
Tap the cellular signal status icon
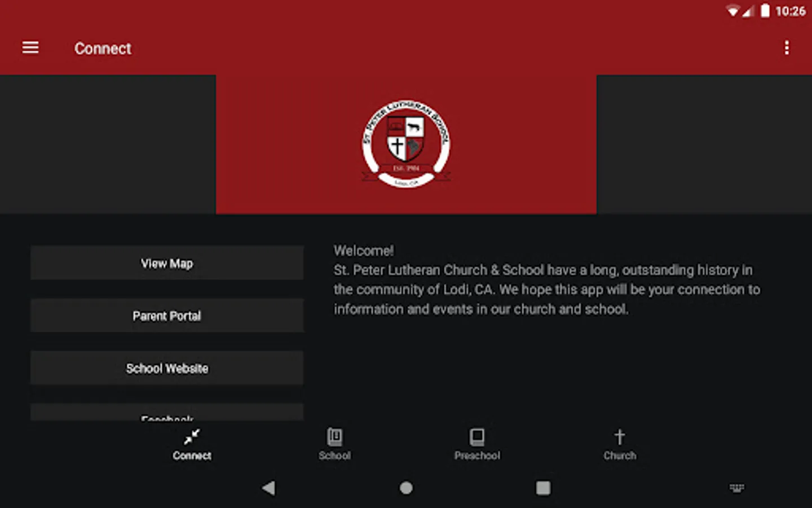[748, 11]
